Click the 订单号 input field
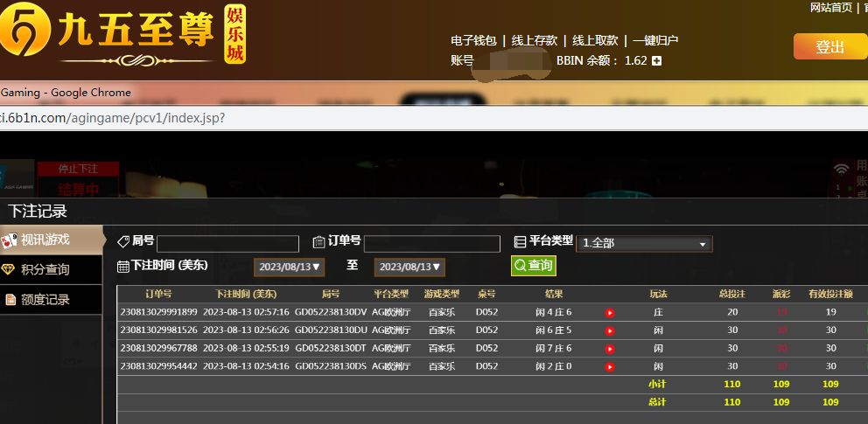The width and height of the screenshot is (868, 424). 431,244
